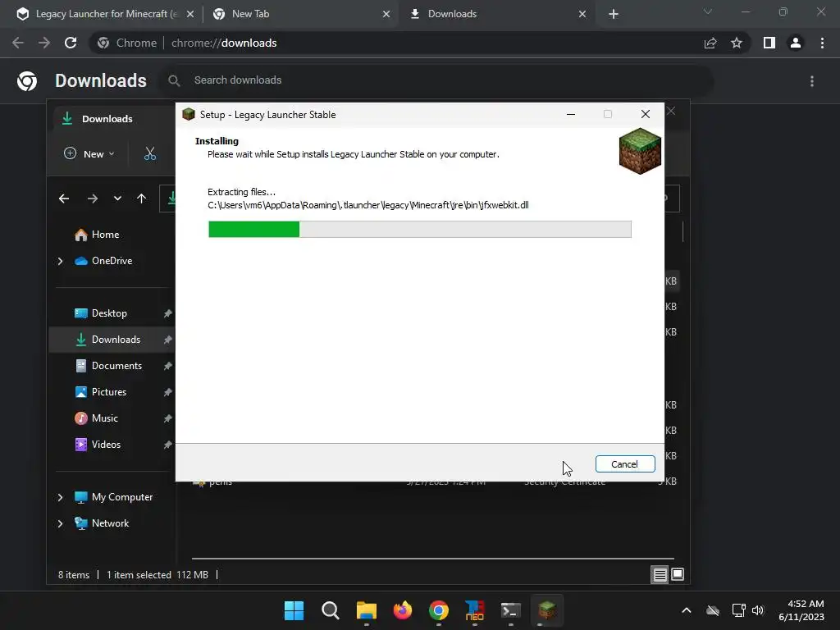The image size is (840, 630).
Task: Show hidden system tray icons
Action: tap(687, 610)
